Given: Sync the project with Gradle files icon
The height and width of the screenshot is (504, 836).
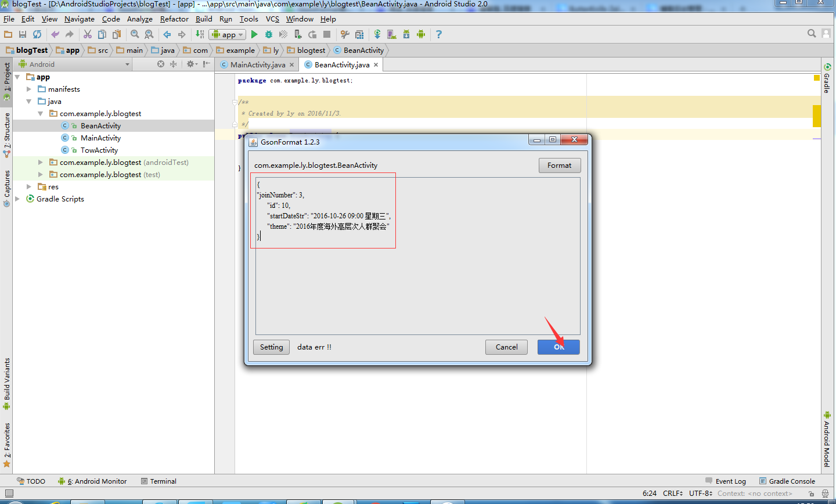Looking at the screenshot, I should (x=377, y=34).
